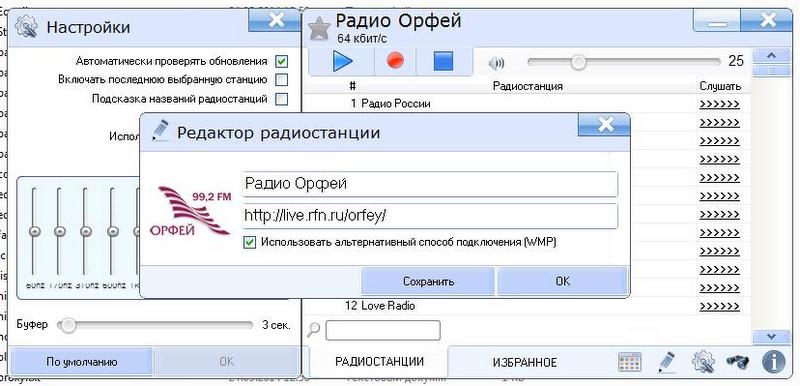This screenshot has width=800, height=386.
Task: Stop playback with the blue square button
Action: click(x=443, y=61)
